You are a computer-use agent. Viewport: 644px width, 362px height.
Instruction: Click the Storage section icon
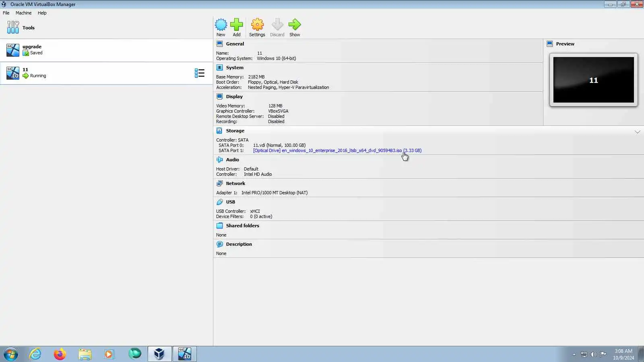coord(219,131)
